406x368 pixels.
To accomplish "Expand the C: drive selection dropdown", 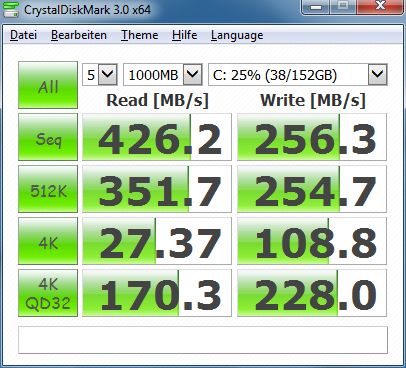I will tap(298, 74).
